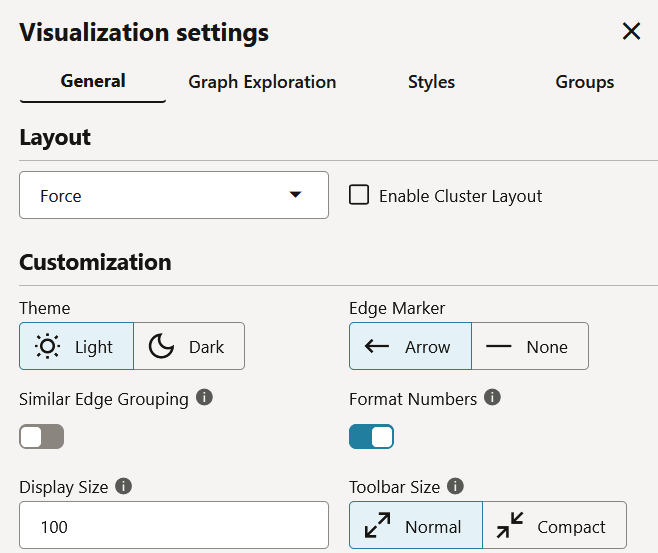Image resolution: width=658 pixels, height=553 pixels.
Task: Click the info icon beside Display Size
Action: coord(123,486)
